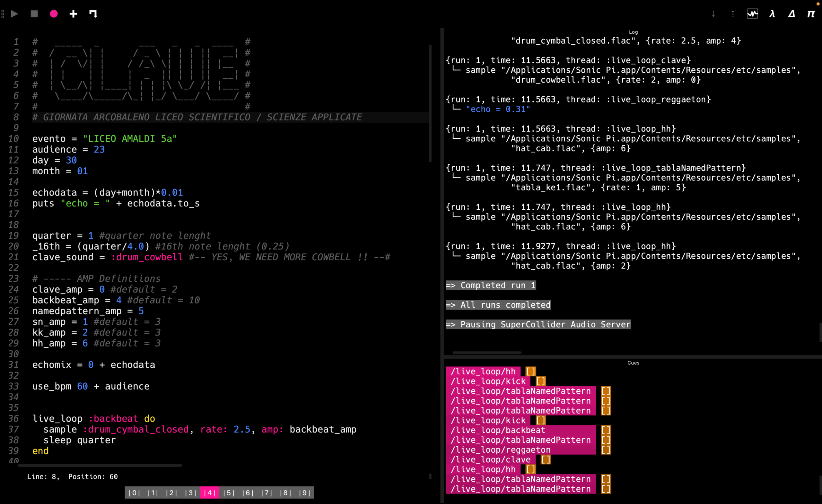
Task: Decrease editor text size
Action: (713, 14)
